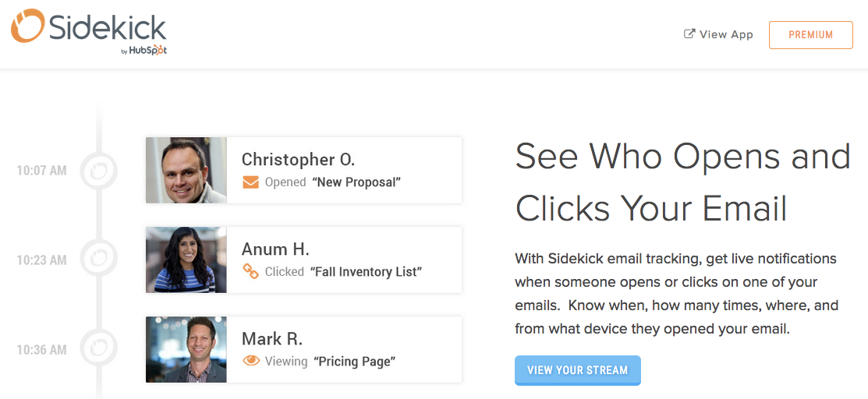
Task: Click the HubSpot text under the logo
Action: (148, 51)
